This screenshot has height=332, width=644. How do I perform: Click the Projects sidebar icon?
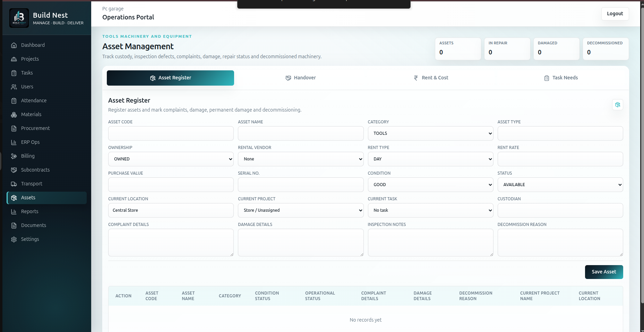(14, 59)
